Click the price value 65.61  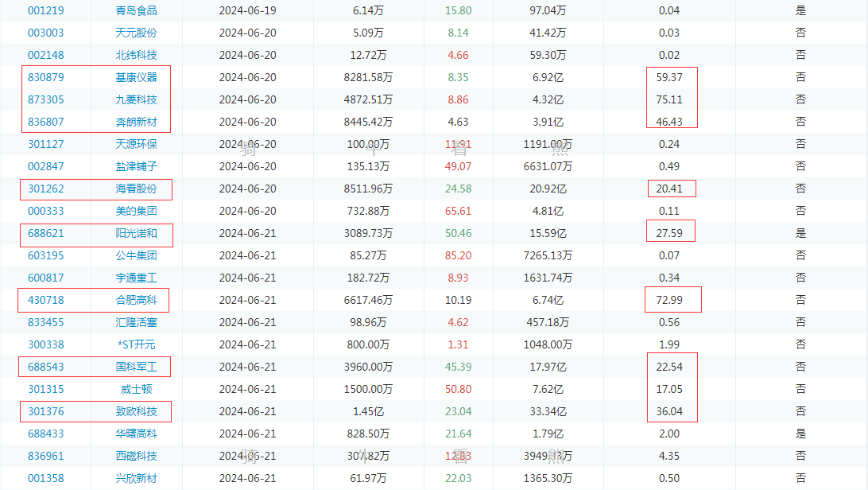(458, 211)
